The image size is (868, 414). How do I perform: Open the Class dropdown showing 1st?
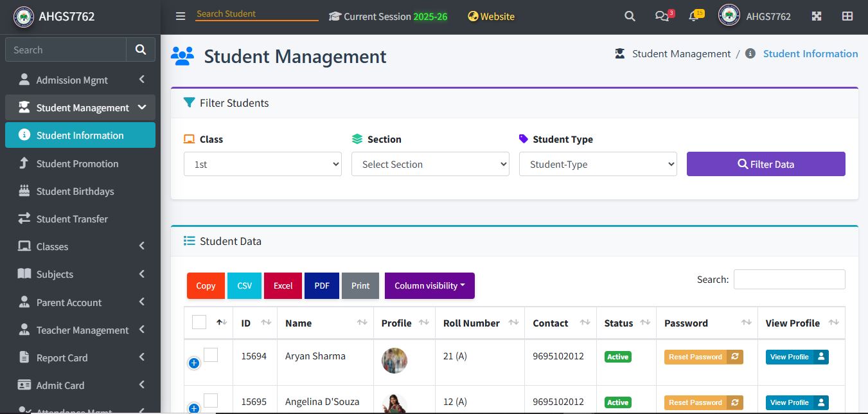262,164
